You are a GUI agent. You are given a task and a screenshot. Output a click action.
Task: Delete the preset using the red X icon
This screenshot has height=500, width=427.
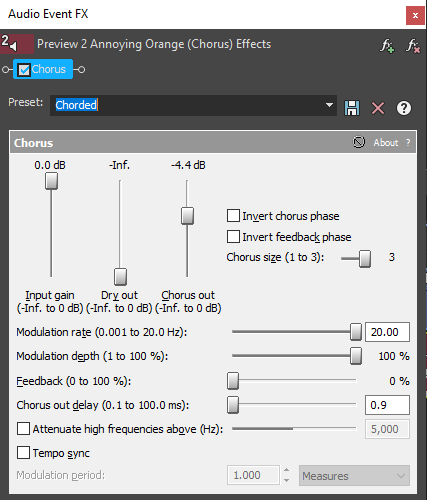pos(378,108)
